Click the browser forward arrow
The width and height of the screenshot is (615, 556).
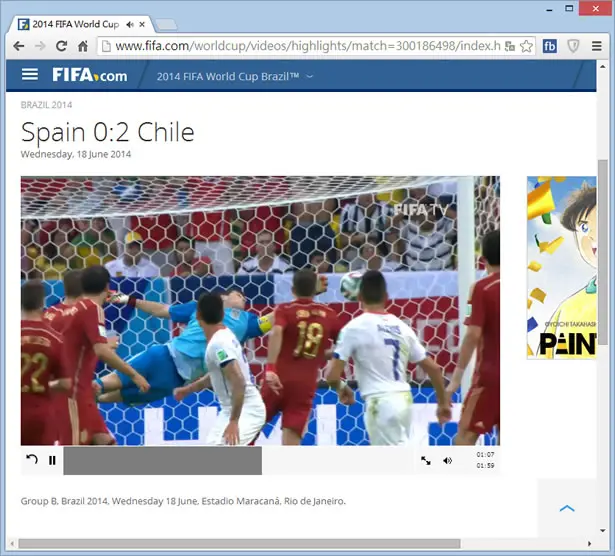pyautogui.click(x=40, y=46)
